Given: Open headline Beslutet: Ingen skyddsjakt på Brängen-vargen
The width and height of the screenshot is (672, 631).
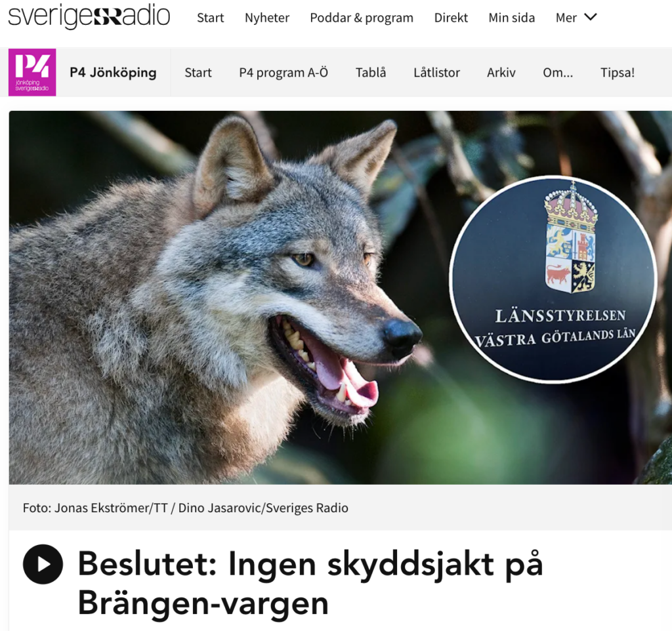Looking at the screenshot, I should click(310, 584).
